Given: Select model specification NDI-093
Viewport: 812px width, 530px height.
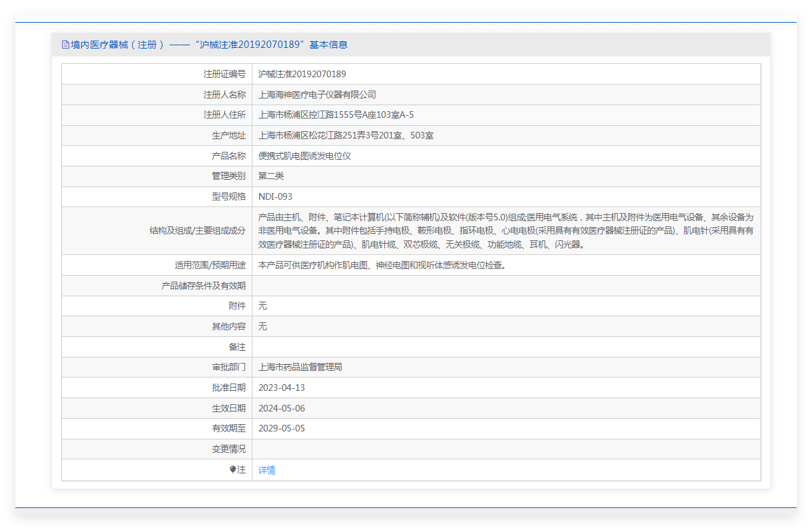Looking at the screenshot, I should point(275,196).
